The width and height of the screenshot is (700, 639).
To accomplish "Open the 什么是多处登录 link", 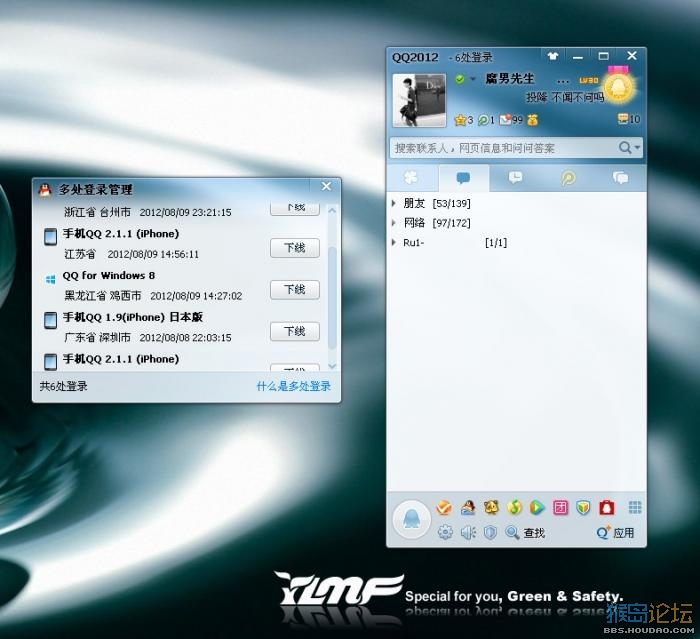I will [x=294, y=386].
